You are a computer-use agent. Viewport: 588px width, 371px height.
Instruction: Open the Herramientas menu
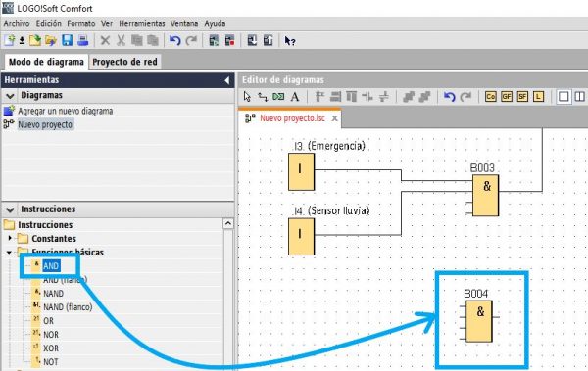pyautogui.click(x=142, y=23)
